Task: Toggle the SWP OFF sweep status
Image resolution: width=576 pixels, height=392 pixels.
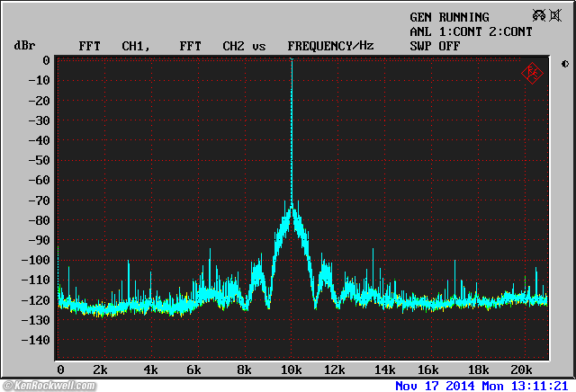Action: pos(435,46)
